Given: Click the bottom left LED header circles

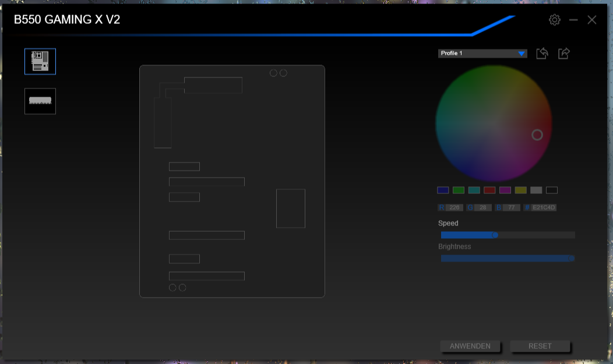Looking at the screenshot, I should tap(177, 288).
